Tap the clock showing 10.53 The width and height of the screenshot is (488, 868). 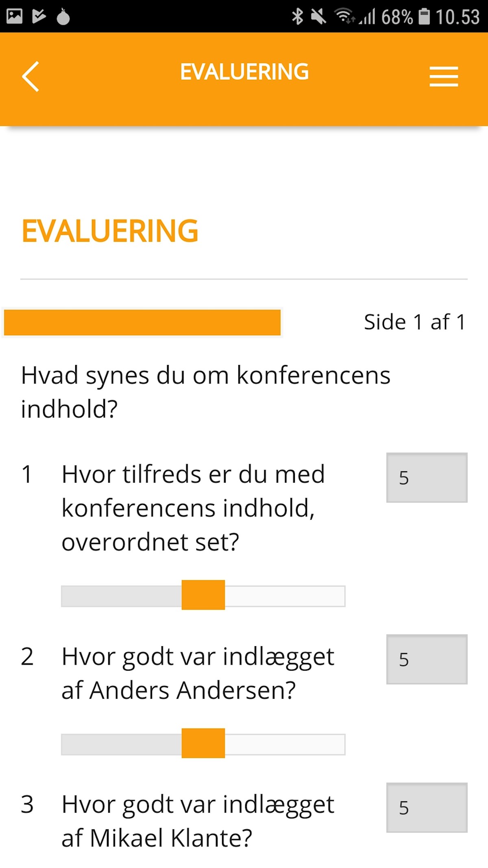[458, 17]
